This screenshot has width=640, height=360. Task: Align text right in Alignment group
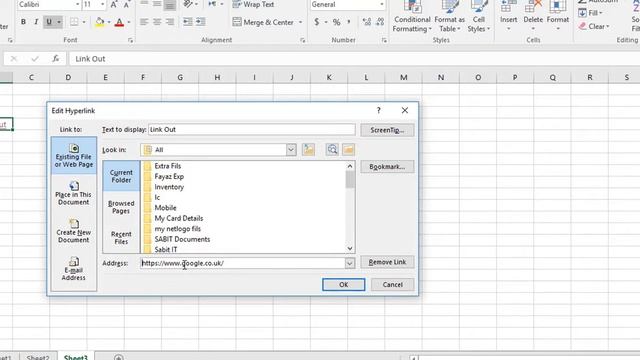[x=170, y=22]
